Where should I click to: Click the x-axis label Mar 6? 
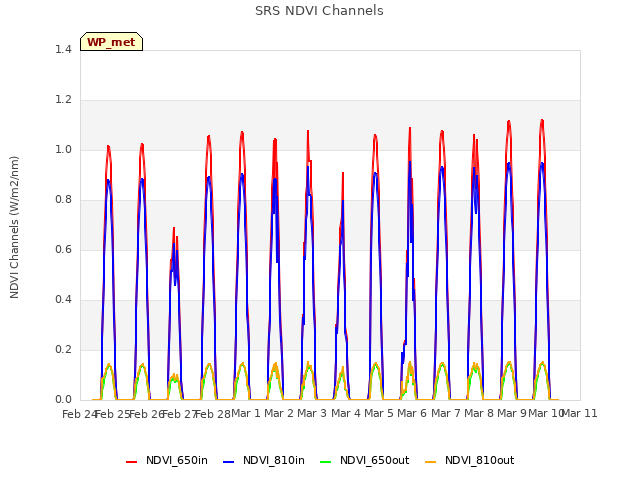coord(412,414)
